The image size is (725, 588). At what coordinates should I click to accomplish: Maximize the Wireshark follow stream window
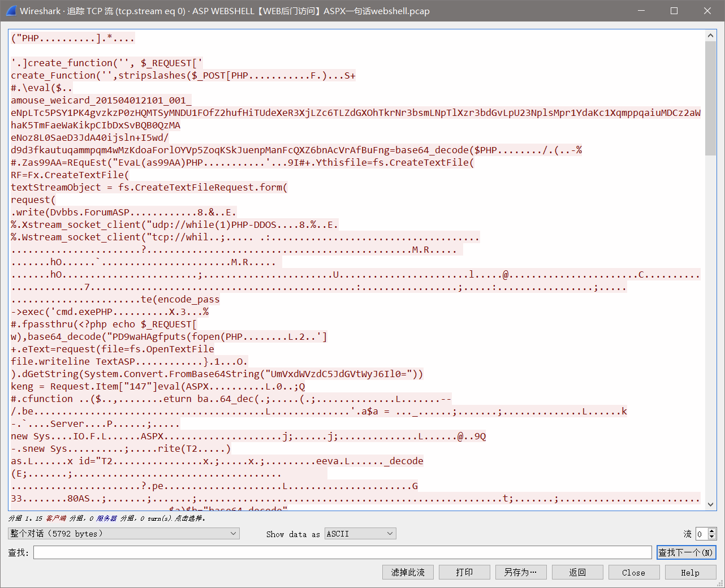(674, 11)
